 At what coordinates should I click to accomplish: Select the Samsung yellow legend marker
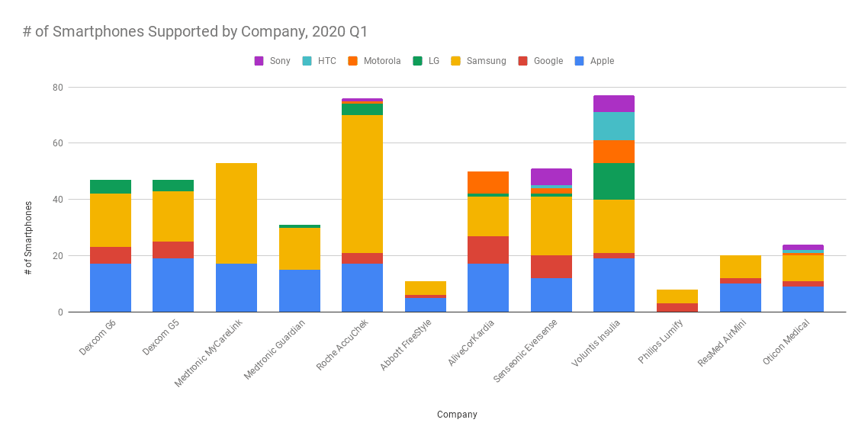455,61
